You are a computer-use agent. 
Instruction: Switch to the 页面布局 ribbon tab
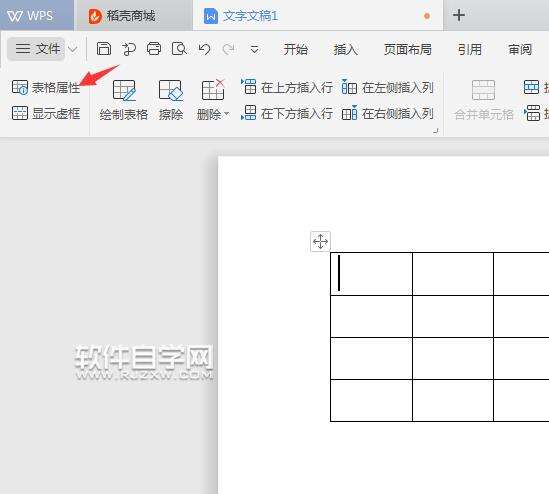click(408, 49)
